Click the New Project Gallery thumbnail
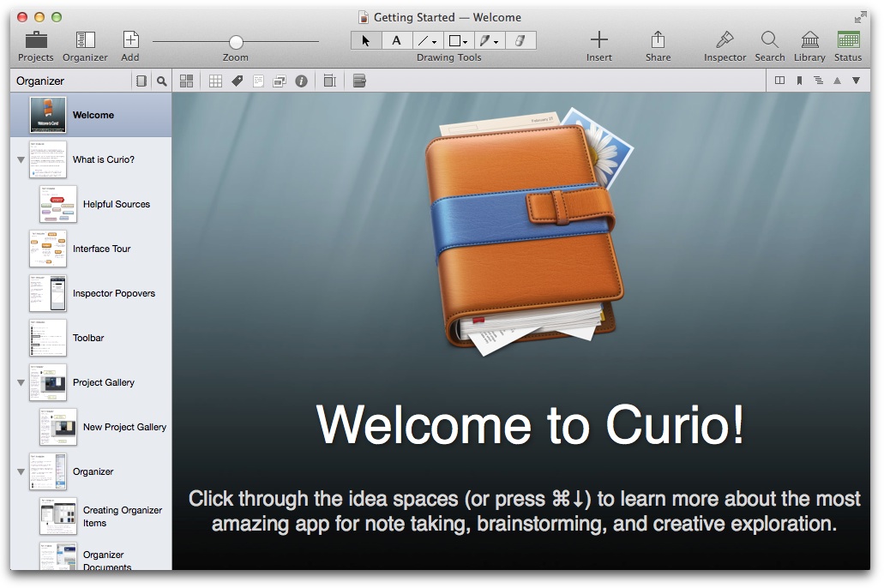890x588 pixels. pos(58,428)
